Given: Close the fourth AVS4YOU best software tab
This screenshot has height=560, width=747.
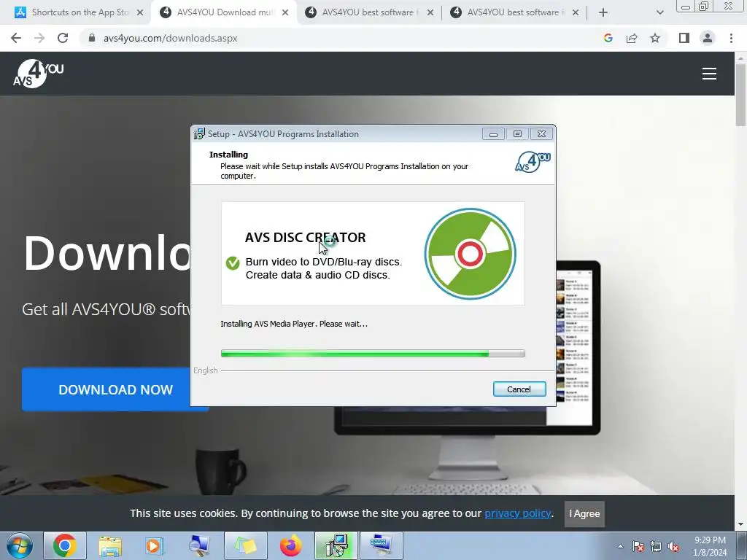Looking at the screenshot, I should point(576,13).
